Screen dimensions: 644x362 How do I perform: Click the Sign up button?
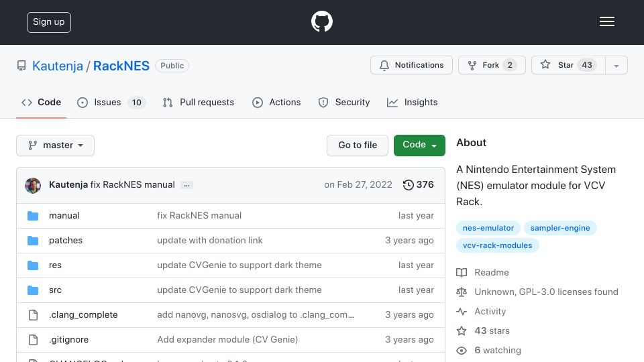pos(49,22)
